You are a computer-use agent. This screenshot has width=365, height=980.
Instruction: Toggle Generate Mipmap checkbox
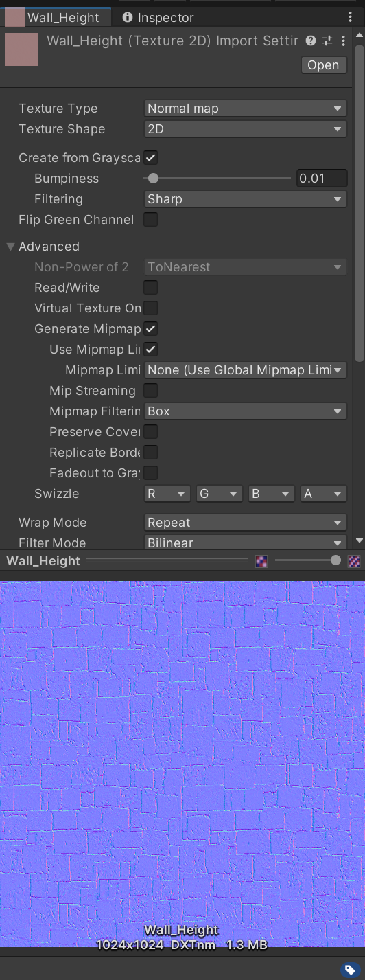(x=151, y=329)
